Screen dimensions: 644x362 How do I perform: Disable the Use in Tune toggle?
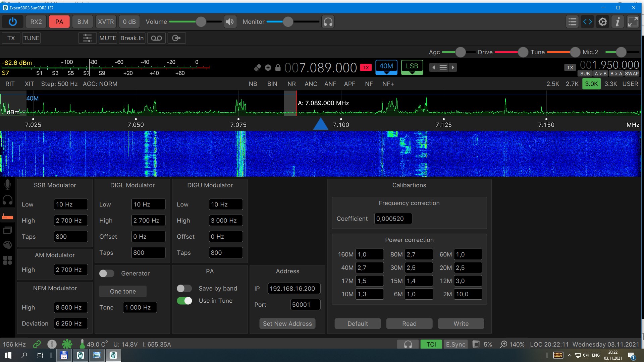[x=184, y=301]
